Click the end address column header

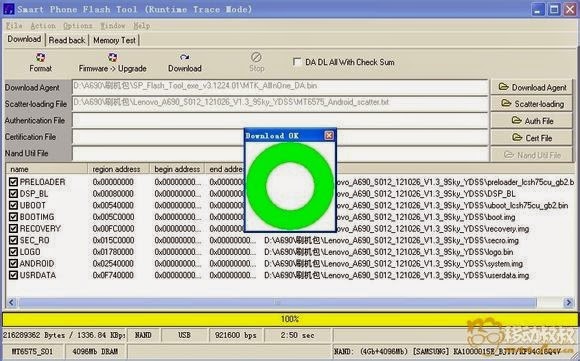point(225,169)
